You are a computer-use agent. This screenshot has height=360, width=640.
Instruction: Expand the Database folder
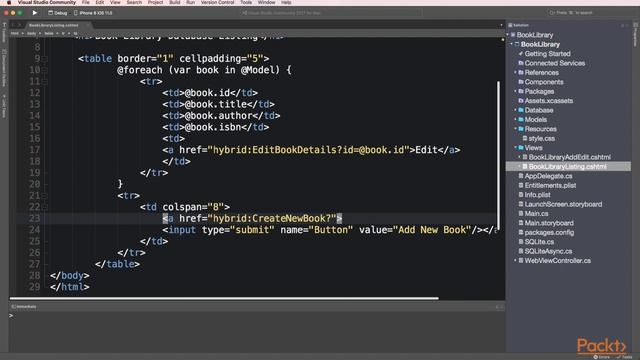click(x=516, y=110)
